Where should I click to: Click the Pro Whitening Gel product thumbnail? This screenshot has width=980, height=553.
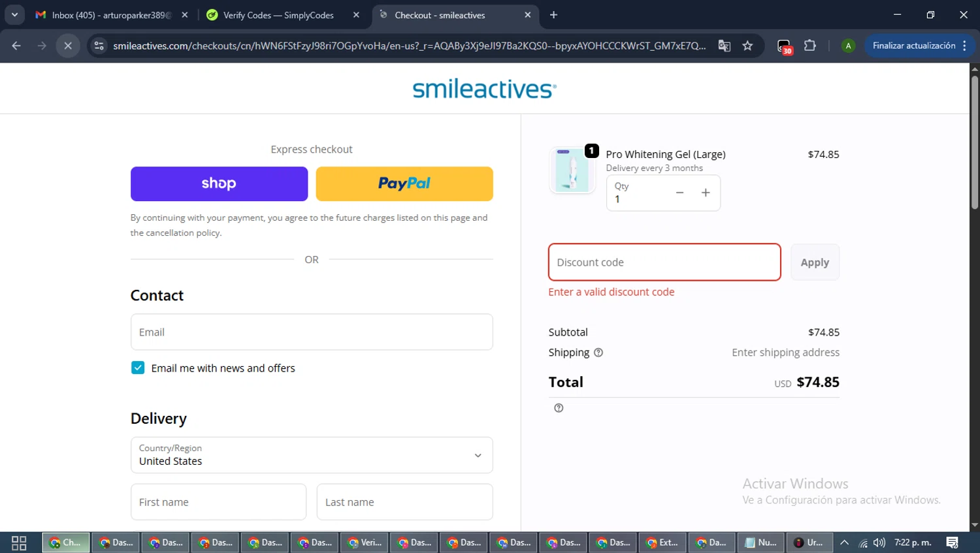click(572, 170)
